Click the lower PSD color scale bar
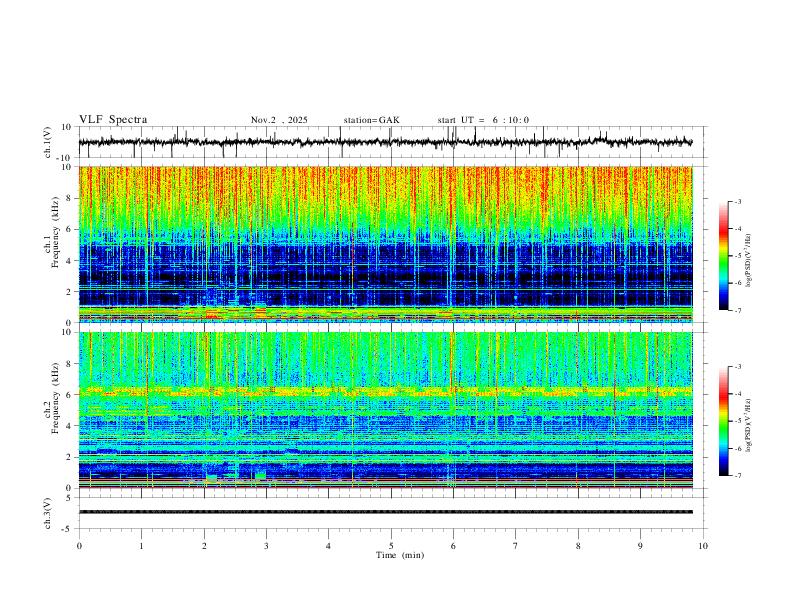Screen dimensions: 792x612 pos(723,421)
